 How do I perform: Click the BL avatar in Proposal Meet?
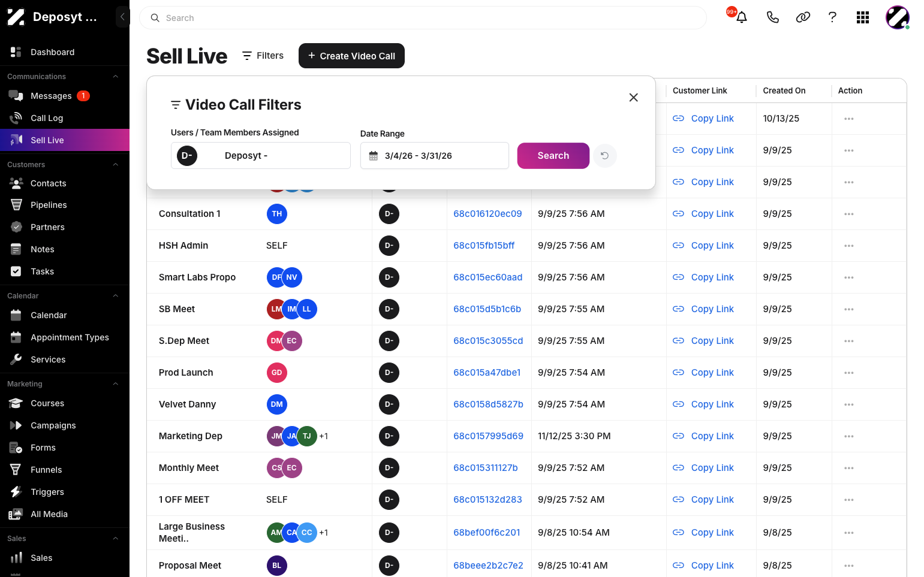point(276,566)
